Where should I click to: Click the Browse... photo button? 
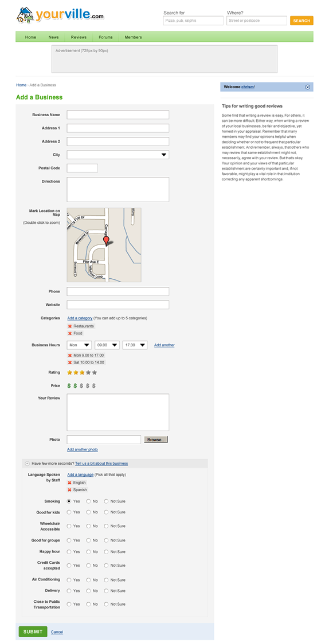tap(156, 440)
